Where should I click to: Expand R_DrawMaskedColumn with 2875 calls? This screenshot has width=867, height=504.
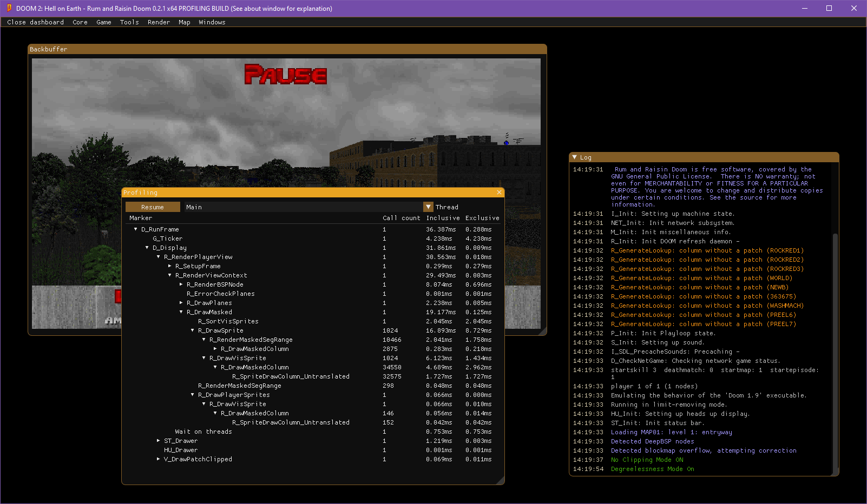pyautogui.click(x=215, y=349)
